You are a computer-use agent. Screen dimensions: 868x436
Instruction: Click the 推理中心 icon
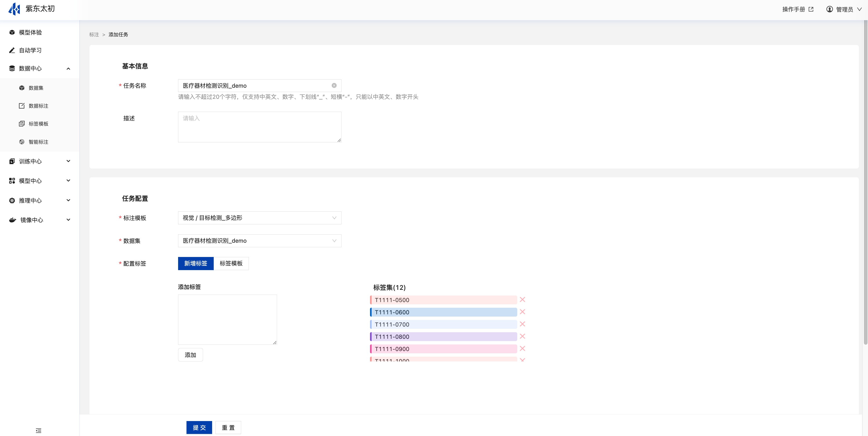tap(12, 200)
